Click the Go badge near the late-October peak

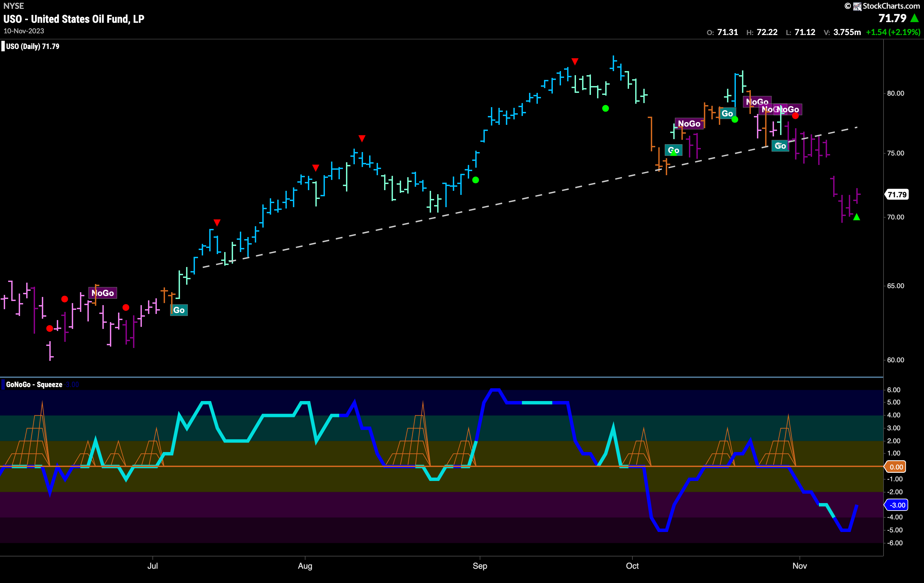727,114
